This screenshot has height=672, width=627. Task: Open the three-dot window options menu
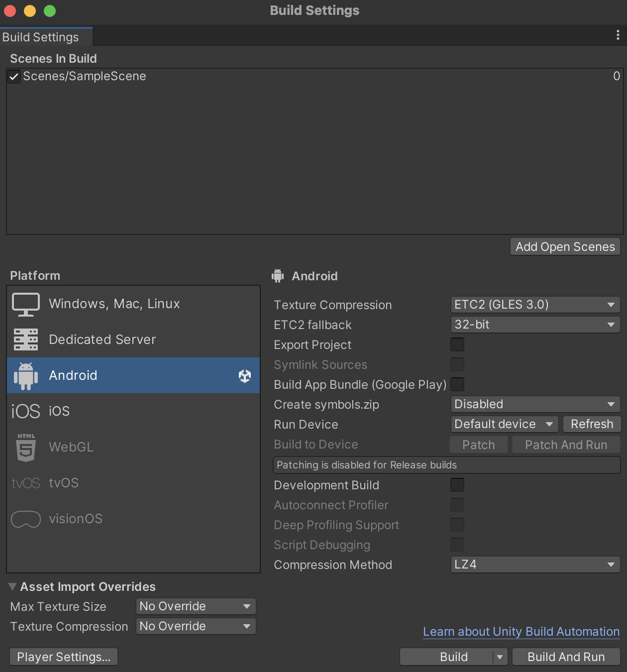(x=618, y=35)
